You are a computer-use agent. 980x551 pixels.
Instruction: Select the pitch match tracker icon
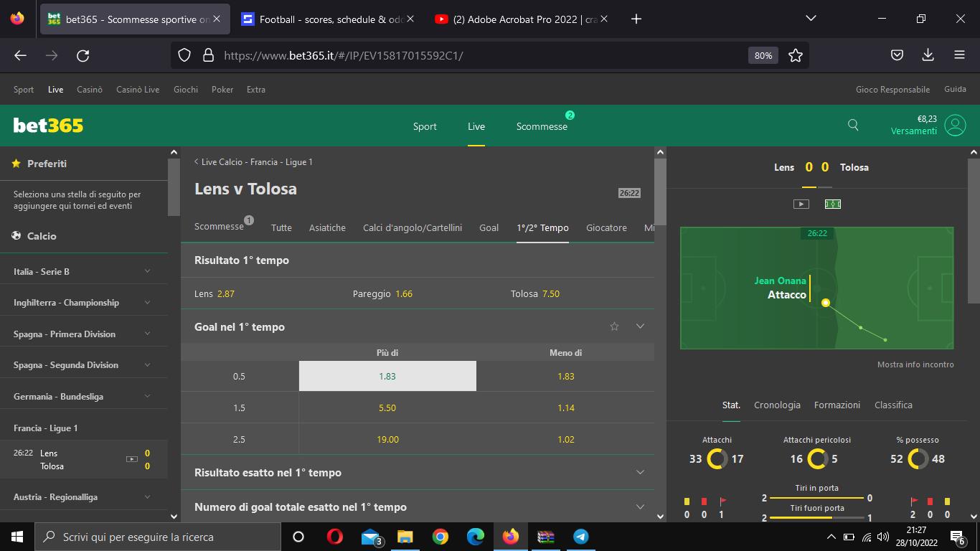(x=832, y=204)
